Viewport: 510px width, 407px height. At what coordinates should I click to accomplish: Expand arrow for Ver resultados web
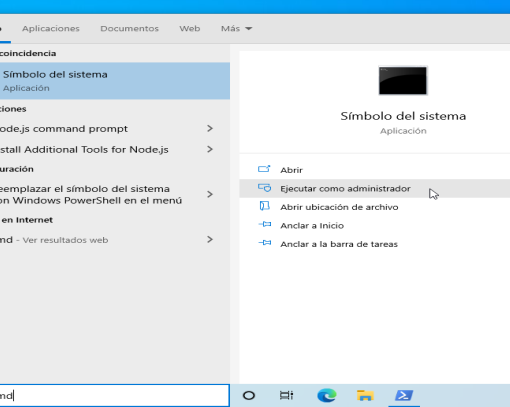(x=210, y=239)
